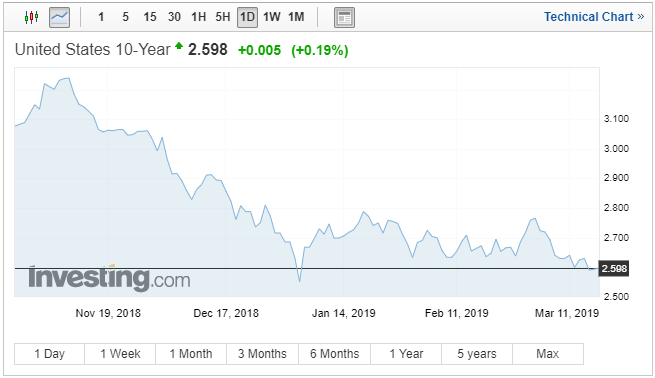Set interval to 5H

pyautogui.click(x=223, y=17)
